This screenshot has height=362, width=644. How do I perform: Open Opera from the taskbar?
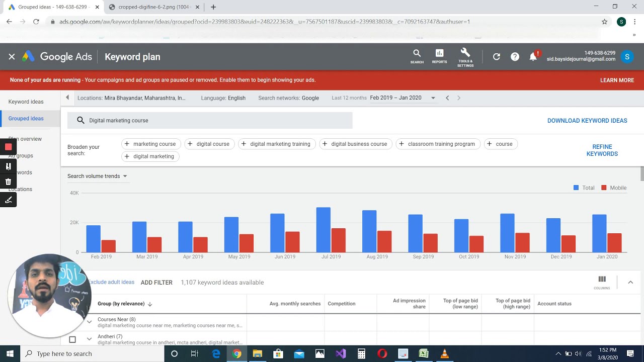382,353
